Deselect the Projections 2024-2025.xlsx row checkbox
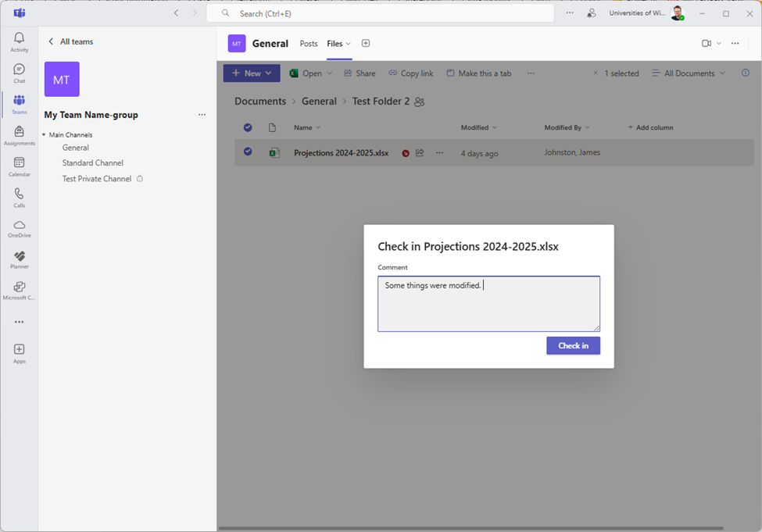Image resolution: width=762 pixels, height=532 pixels. [248, 152]
